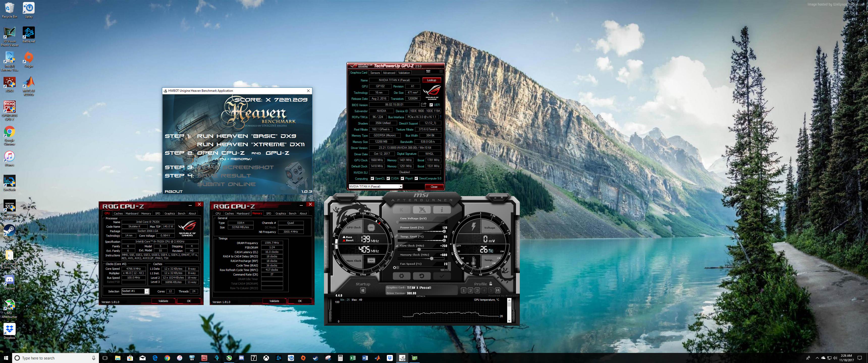Open Microsoft Edge from the taskbar

155,358
